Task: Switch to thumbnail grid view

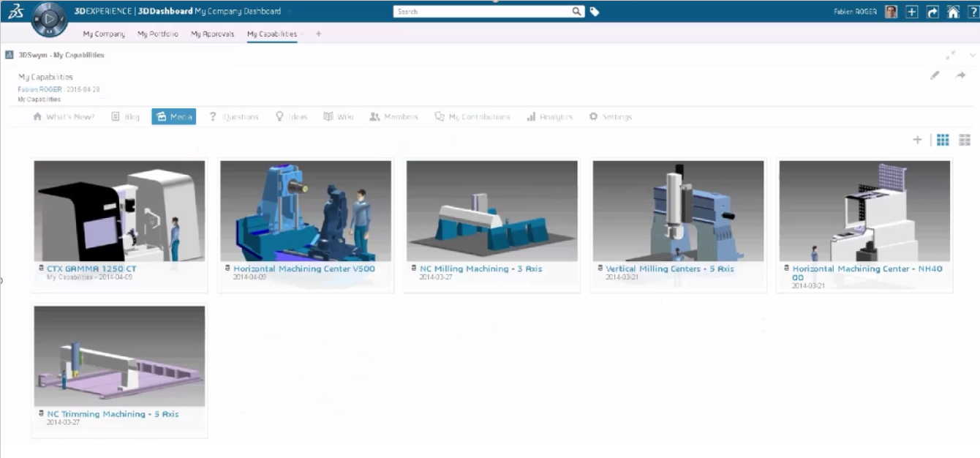Action: (943, 140)
